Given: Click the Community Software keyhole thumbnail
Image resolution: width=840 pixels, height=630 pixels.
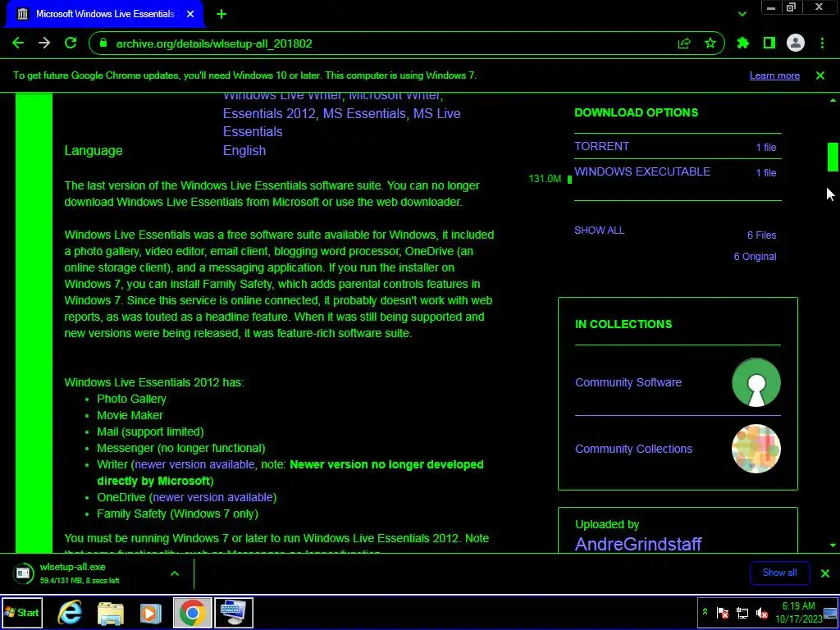Looking at the screenshot, I should [x=756, y=382].
